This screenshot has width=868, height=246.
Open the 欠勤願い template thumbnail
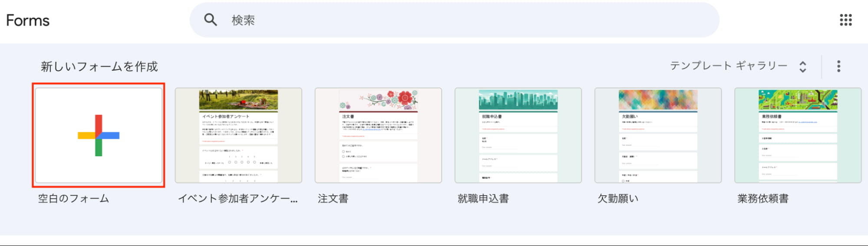658,135
